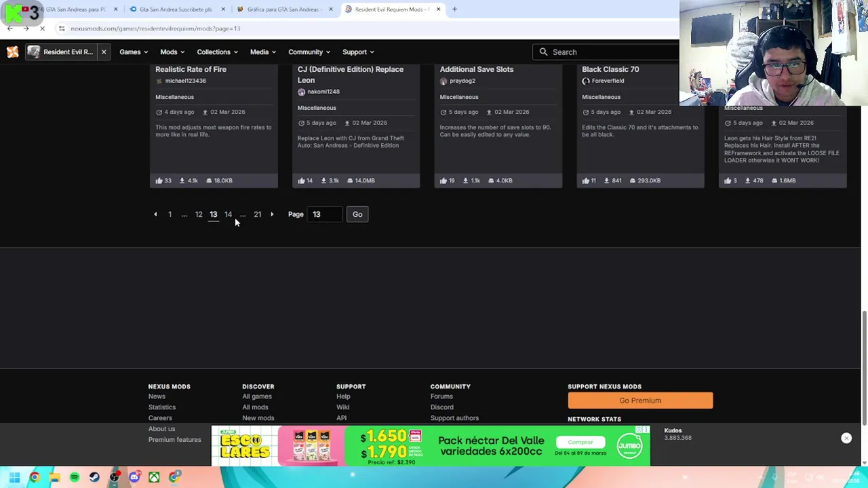Open the Resident Evil R... game button
Viewport: 868px width, 488px height.
click(x=60, y=52)
